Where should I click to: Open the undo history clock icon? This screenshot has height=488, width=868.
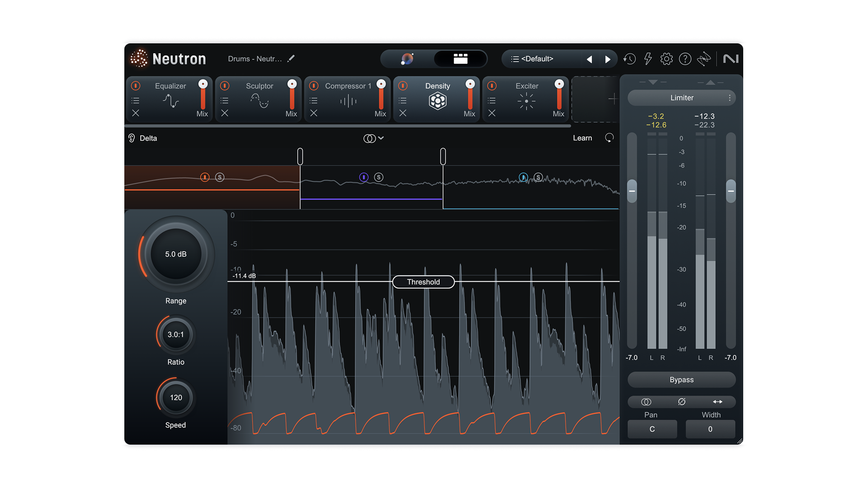(629, 59)
